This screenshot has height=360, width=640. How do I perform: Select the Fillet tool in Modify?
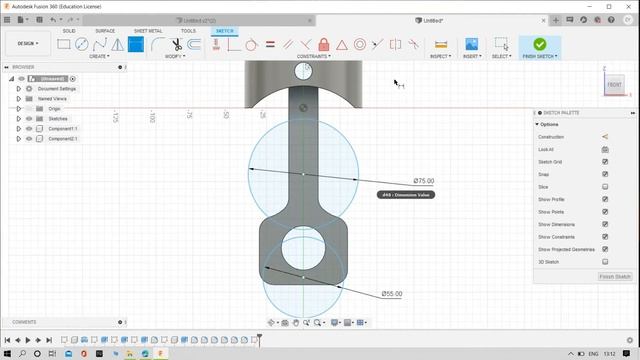coord(158,44)
